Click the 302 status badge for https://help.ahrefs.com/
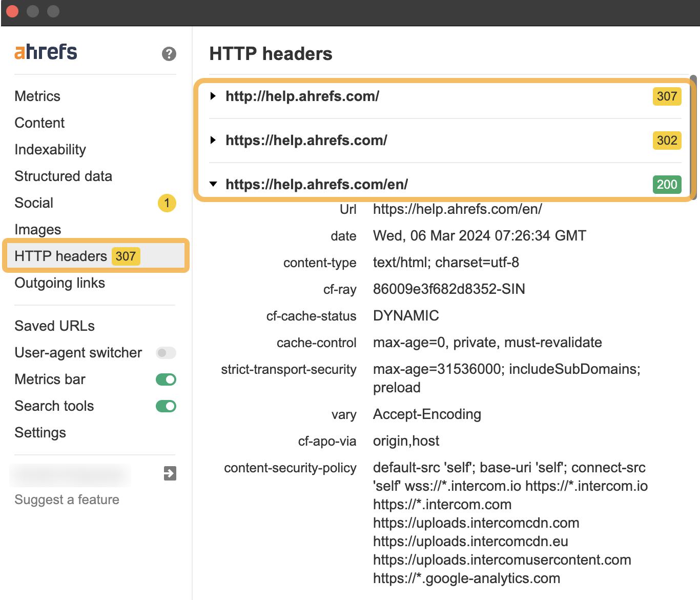This screenshot has width=700, height=600. point(666,141)
